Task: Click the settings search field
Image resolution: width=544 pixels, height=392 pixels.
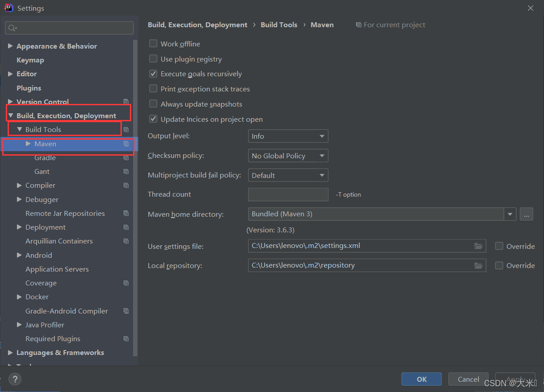Action: [69, 28]
